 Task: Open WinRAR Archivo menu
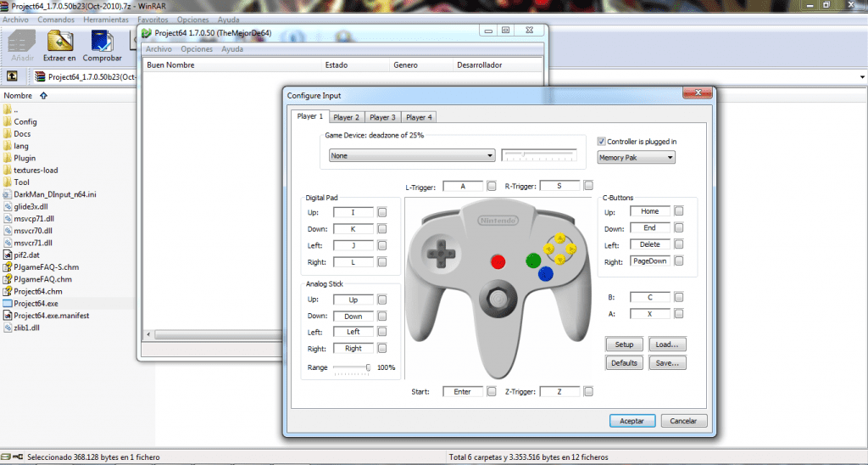pos(15,20)
